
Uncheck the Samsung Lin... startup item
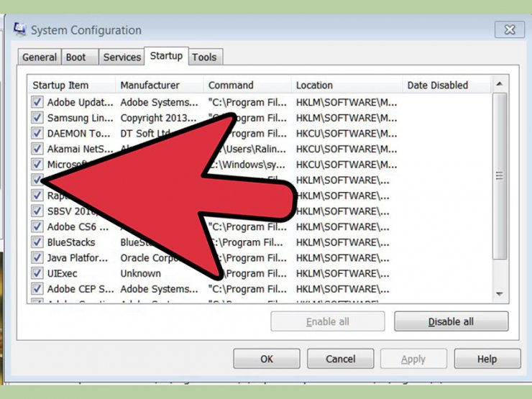click(x=37, y=117)
